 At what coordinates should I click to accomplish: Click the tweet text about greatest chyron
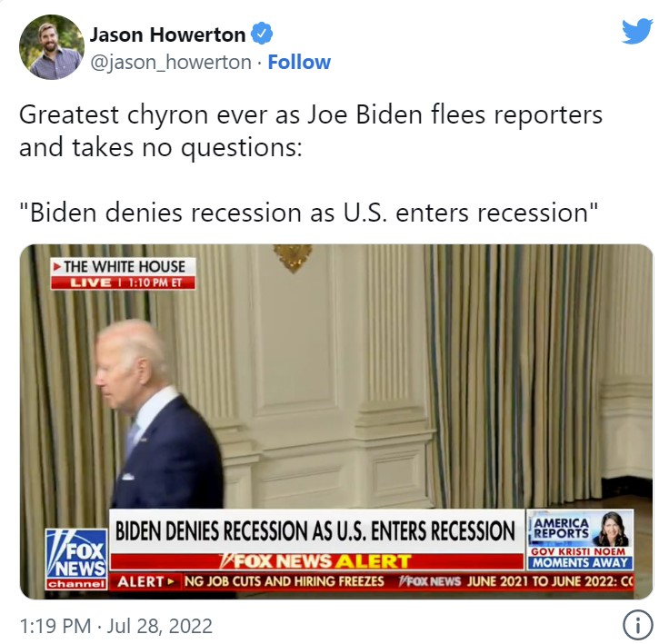311,131
